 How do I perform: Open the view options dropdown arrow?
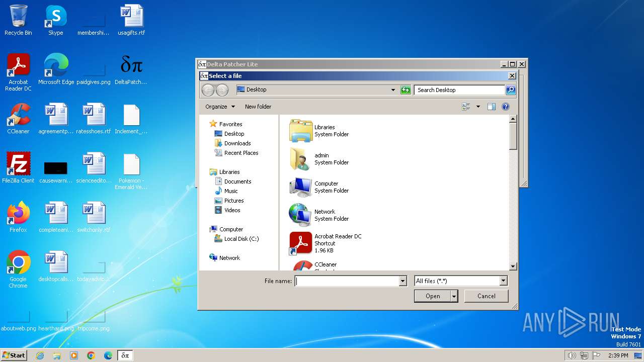478,107
